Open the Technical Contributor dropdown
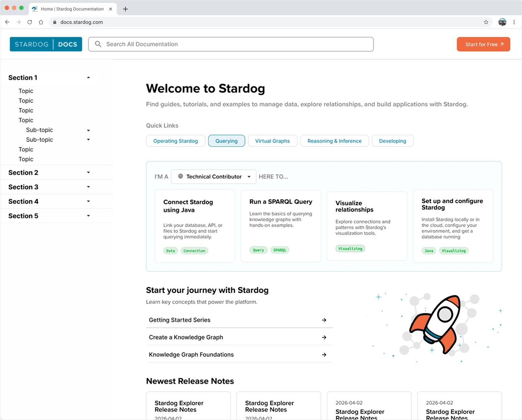The height and width of the screenshot is (420, 522). (214, 177)
